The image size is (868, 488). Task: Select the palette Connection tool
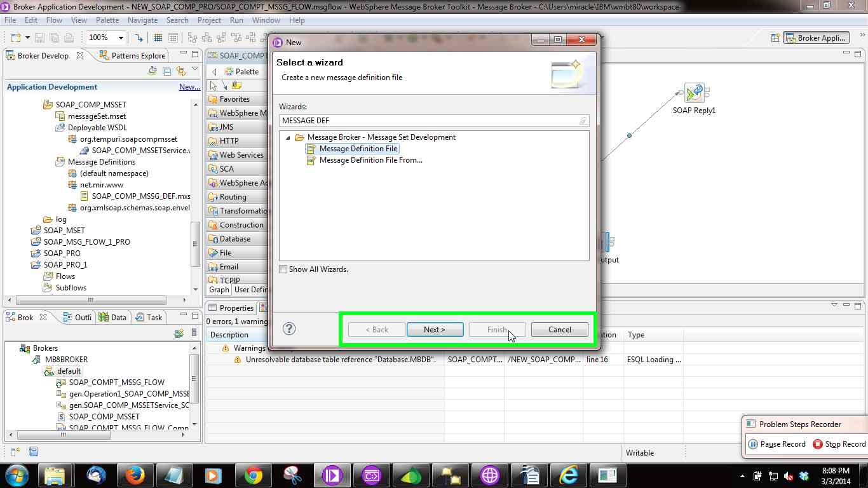[x=226, y=85]
